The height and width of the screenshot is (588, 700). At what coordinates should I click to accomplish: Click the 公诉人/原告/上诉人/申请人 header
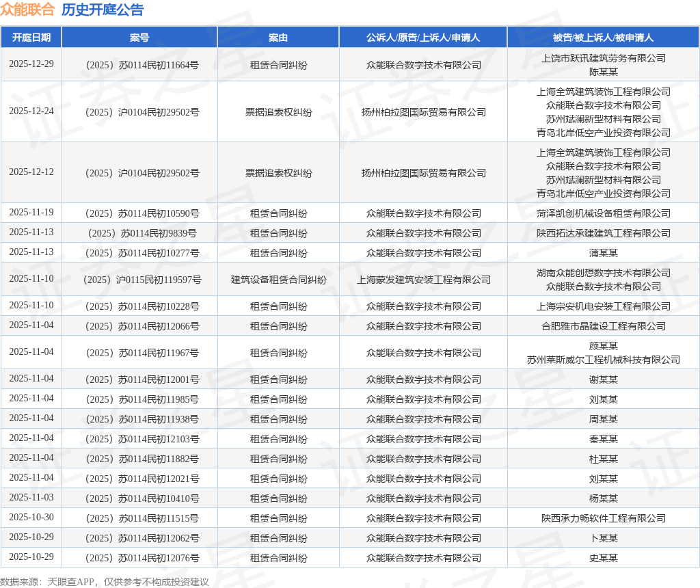click(x=423, y=38)
